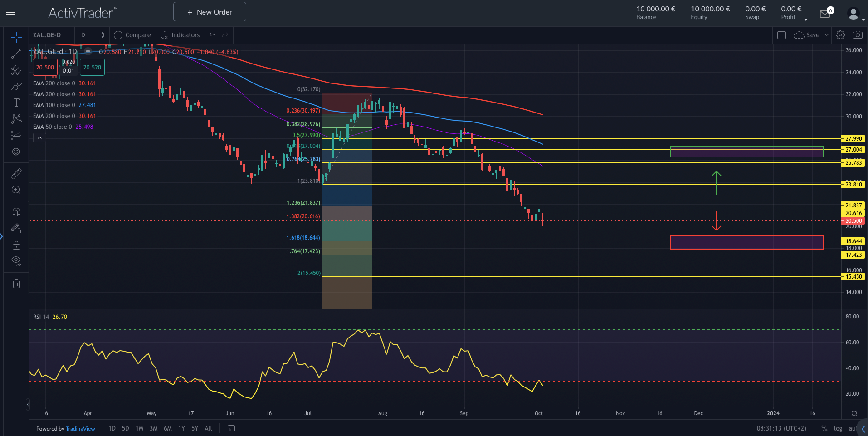
Task: Expand the Save layout dropdown arrow
Action: pyautogui.click(x=827, y=35)
